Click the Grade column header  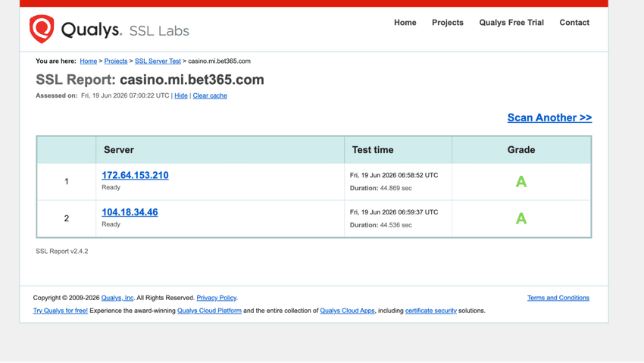[521, 150]
